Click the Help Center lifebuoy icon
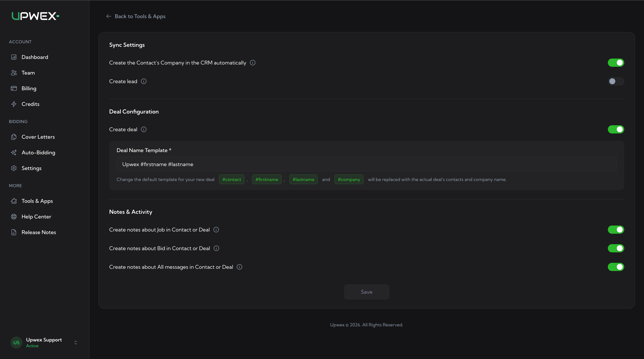Image resolution: width=644 pixels, height=359 pixels. [x=14, y=216]
